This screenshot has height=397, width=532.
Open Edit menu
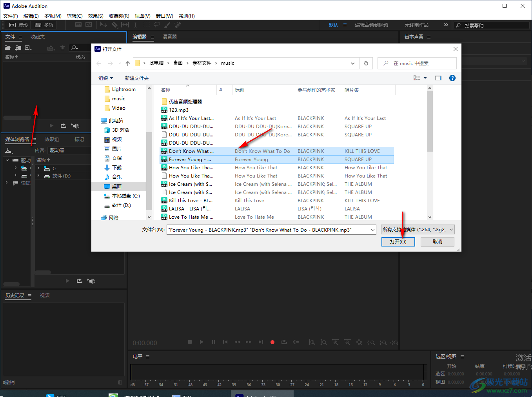pyautogui.click(x=31, y=16)
